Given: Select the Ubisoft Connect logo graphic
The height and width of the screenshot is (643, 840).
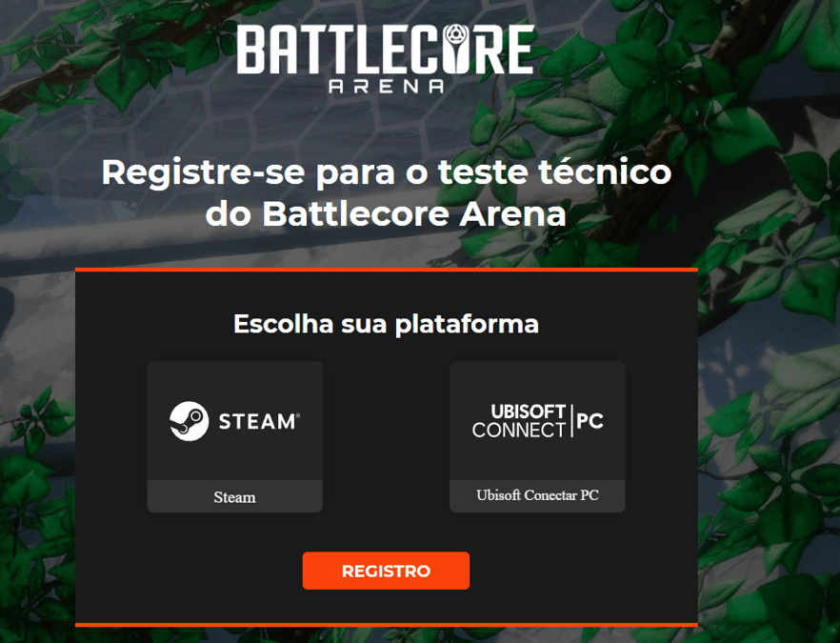Looking at the screenshot, I should tap(537, 421).
